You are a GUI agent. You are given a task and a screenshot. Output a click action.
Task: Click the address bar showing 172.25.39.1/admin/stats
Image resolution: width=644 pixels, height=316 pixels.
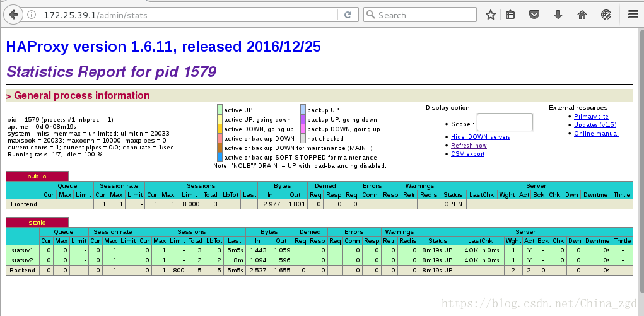(x=189, y=15)
